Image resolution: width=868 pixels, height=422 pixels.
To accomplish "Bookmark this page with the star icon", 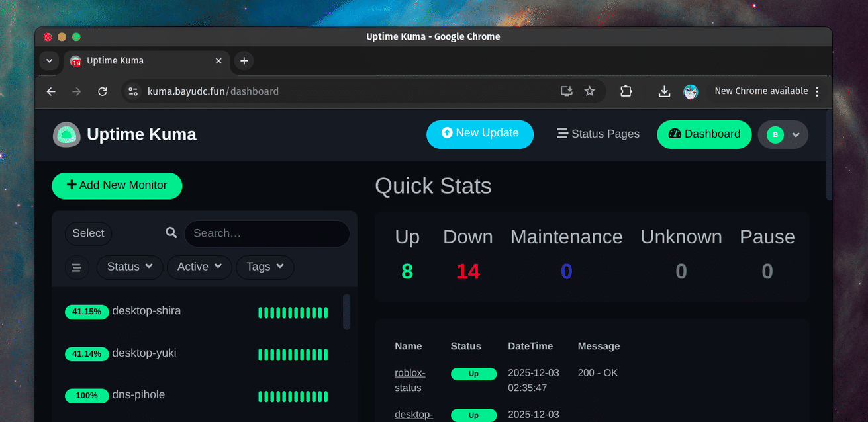I will 589,91.
